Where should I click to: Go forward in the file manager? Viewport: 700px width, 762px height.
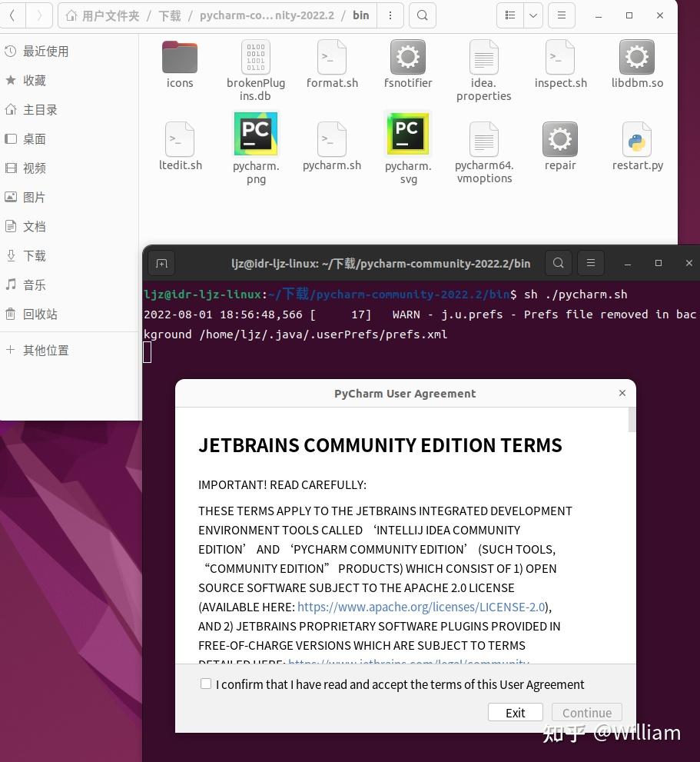click(39, 15)
